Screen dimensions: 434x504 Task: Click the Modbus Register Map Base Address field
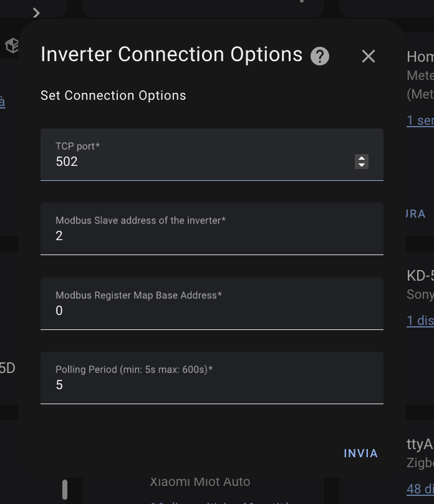point(211,311)
